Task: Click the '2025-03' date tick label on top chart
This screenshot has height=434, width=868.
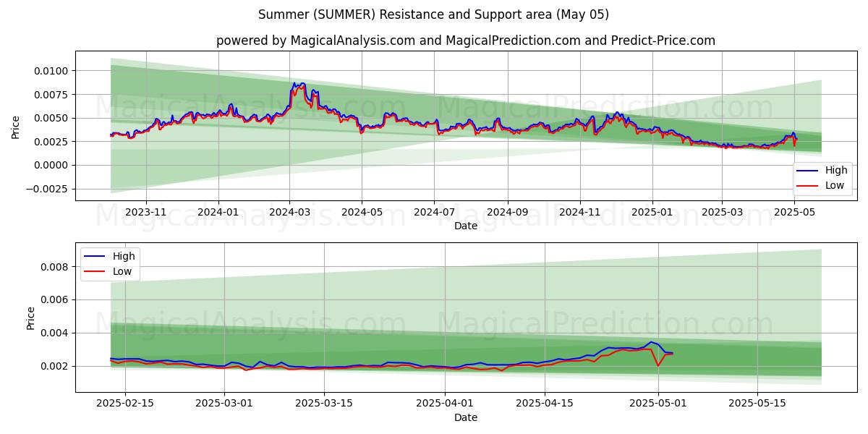Action: pyautogui.click(x=722, y=211)
